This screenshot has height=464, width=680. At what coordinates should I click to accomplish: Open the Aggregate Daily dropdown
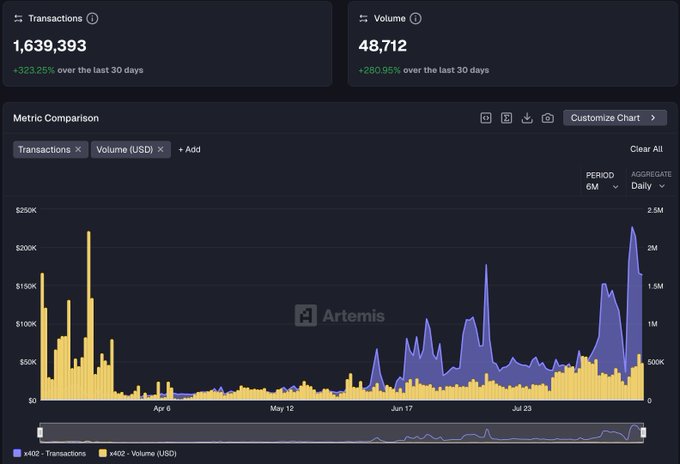click(x=649, y=180)
